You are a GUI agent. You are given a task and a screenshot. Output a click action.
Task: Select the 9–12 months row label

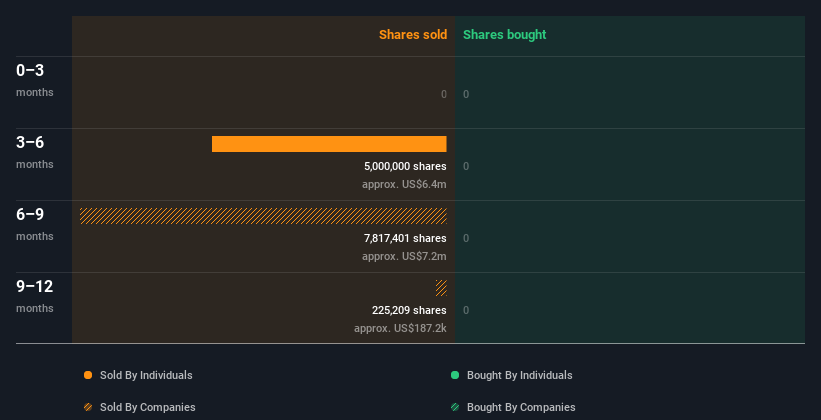[35, 296]
